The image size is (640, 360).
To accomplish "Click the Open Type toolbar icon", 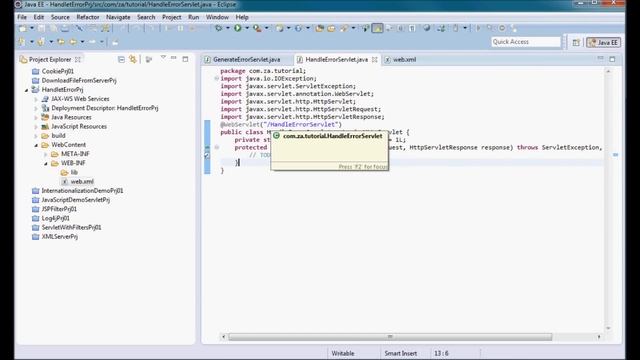I will (x=320, y=28).
